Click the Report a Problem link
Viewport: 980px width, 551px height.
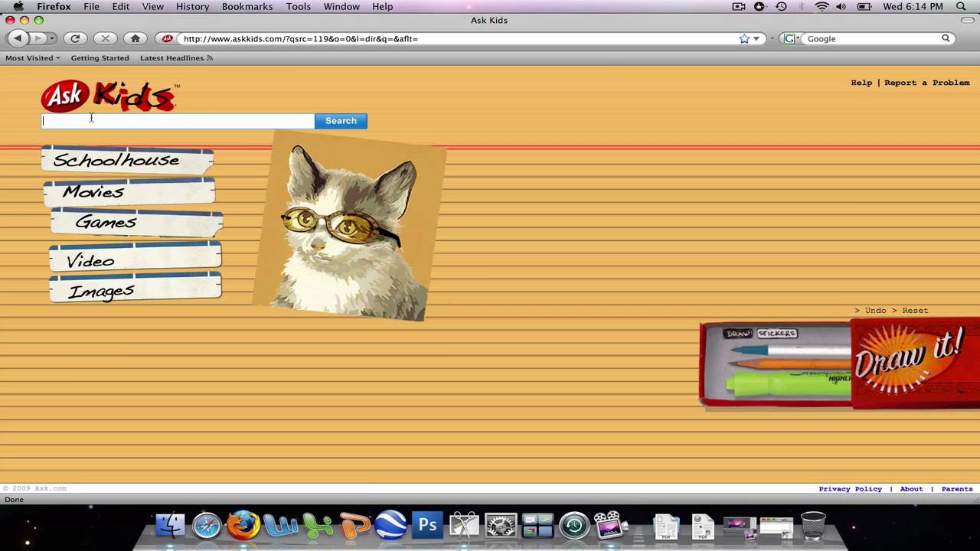[x=927, y=83]
